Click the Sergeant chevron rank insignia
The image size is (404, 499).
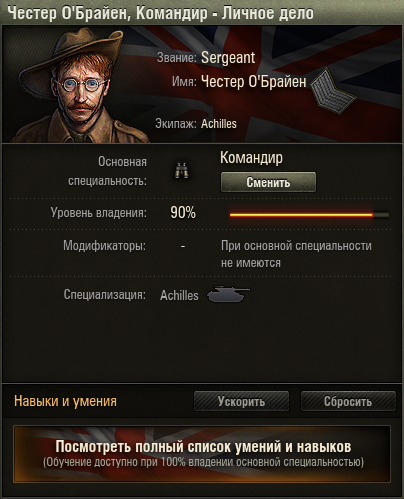(333, 91)
